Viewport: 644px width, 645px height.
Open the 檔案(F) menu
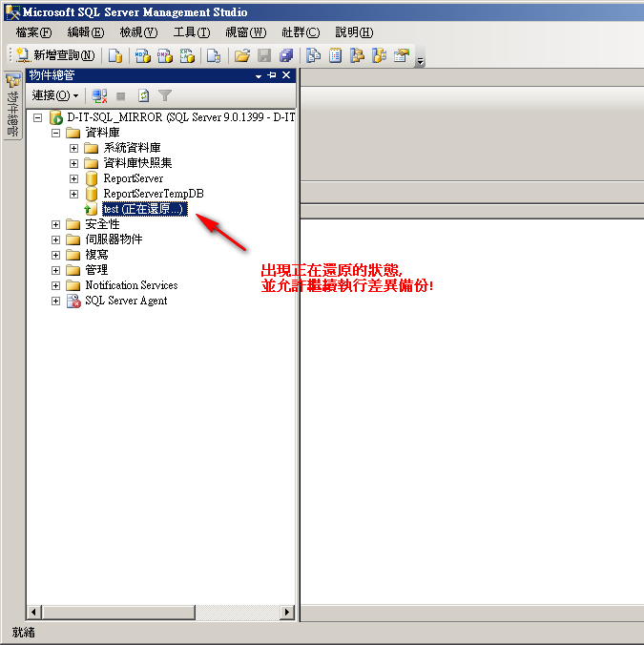33,32
